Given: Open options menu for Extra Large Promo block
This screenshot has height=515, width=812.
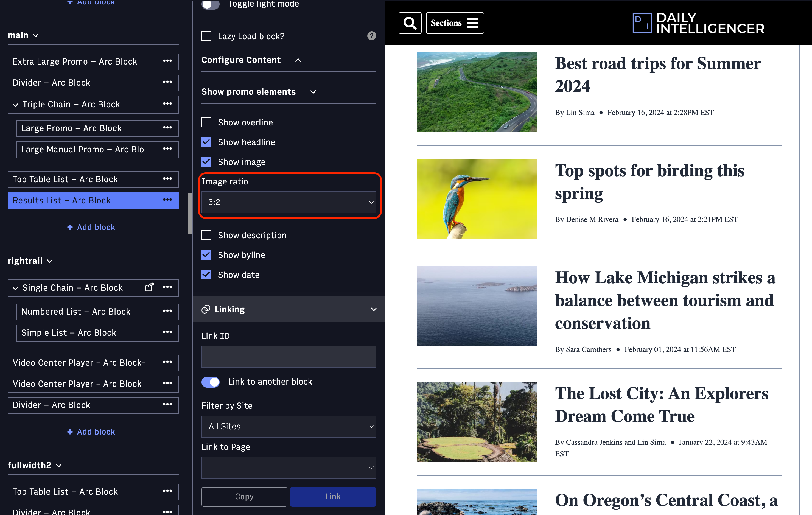Looking at the screenshot, I should click(x=167, y=61).
